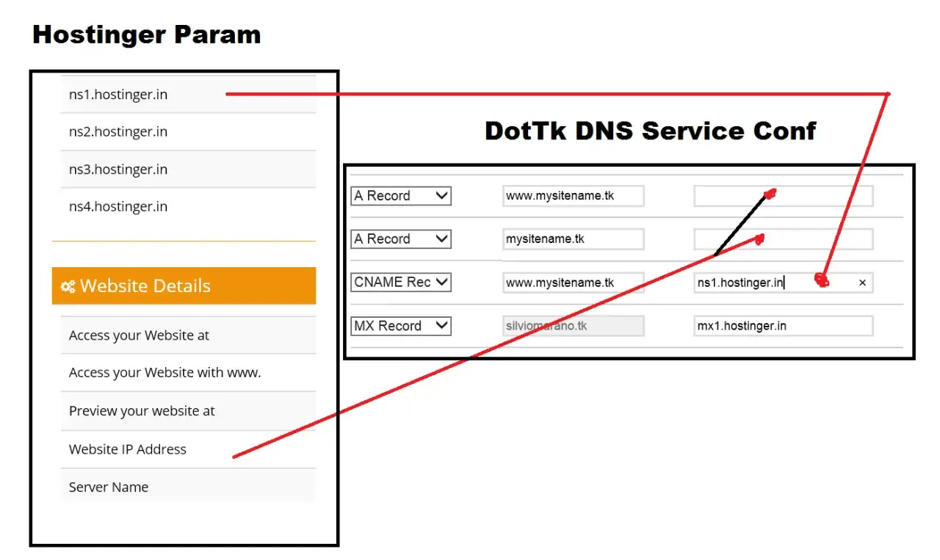The image size is (940, 560).
Task: Clear the CNAME value with the x icon
Action: point(862,283)
